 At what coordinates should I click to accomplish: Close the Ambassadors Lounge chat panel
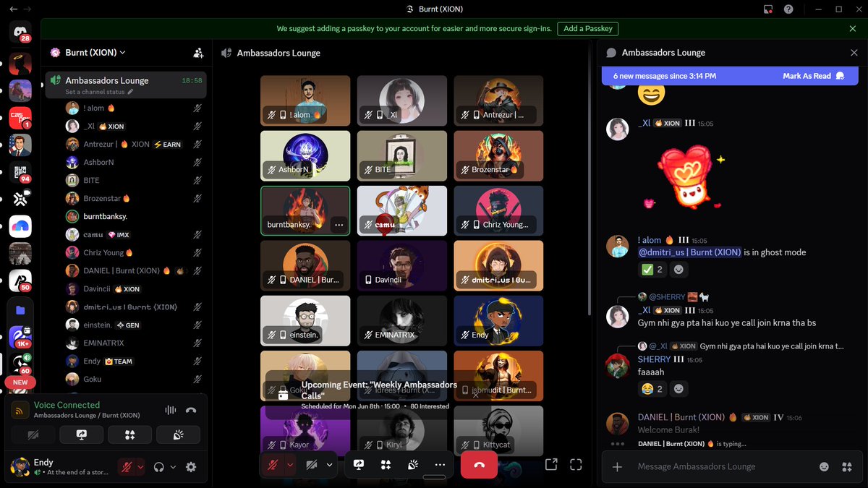coord(854,53)
